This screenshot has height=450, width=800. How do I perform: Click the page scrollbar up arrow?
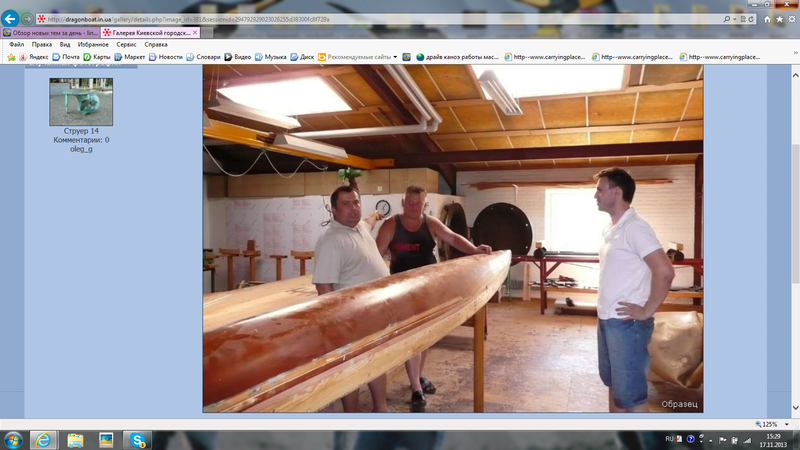point(795,75)
